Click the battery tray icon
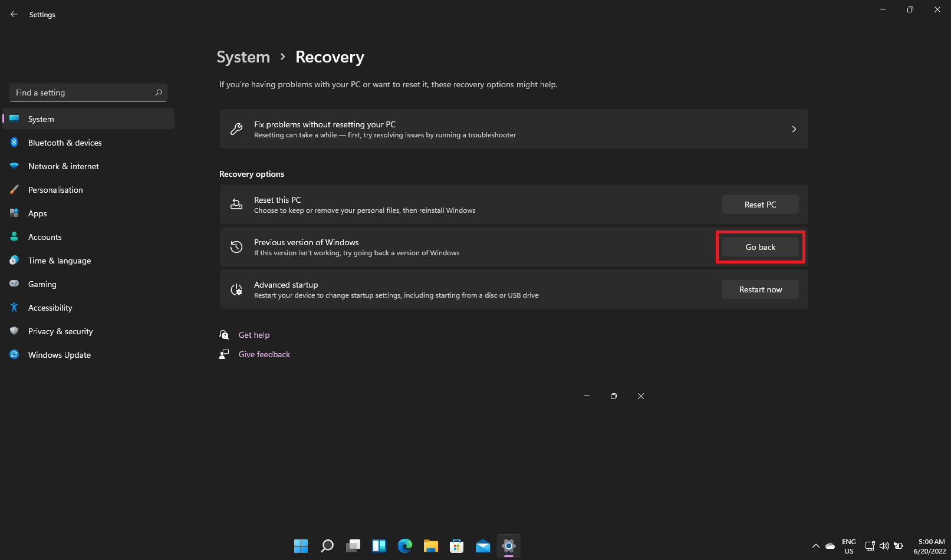The image size is (951, 560). pos(899,546)
